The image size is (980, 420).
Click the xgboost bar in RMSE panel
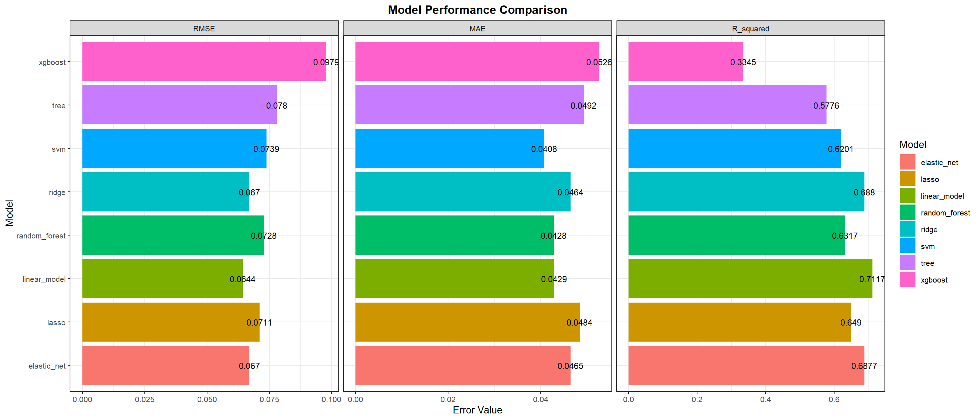click(x=198, y=62)
